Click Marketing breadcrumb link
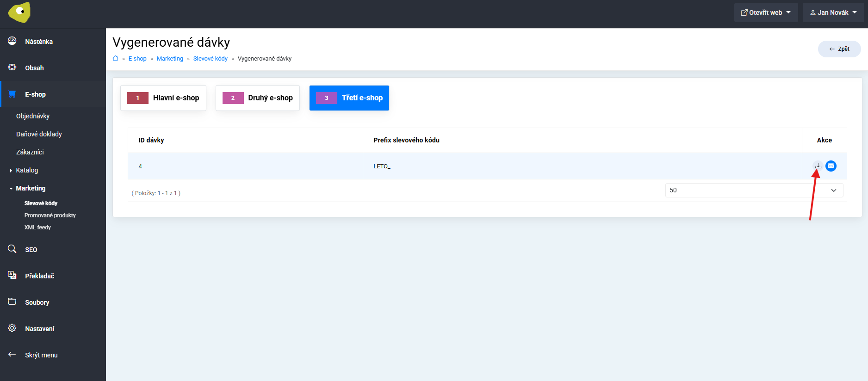Screen dimensions: 868x381 pyautogui.click(x=170, y=59)
